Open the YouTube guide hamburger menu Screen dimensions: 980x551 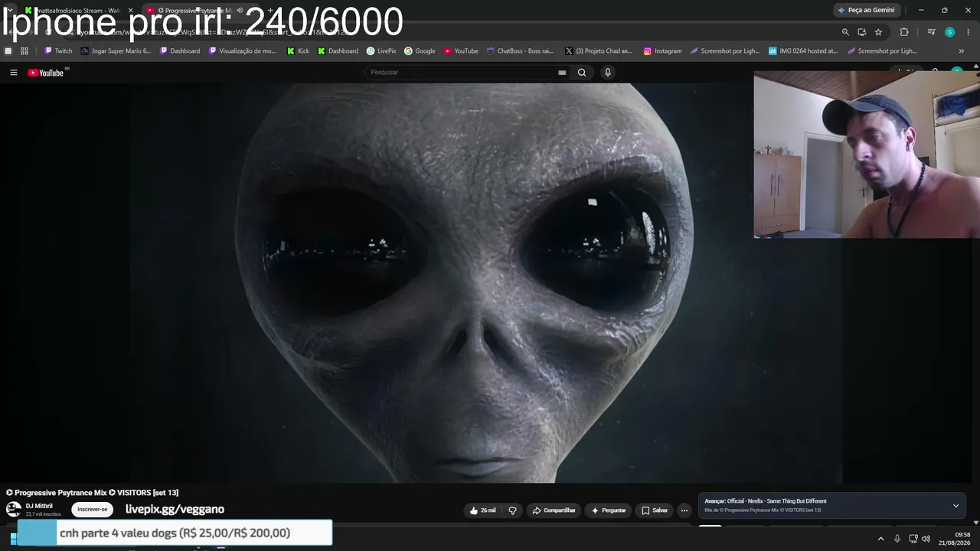pyautogui.click(x=14, y=73)
